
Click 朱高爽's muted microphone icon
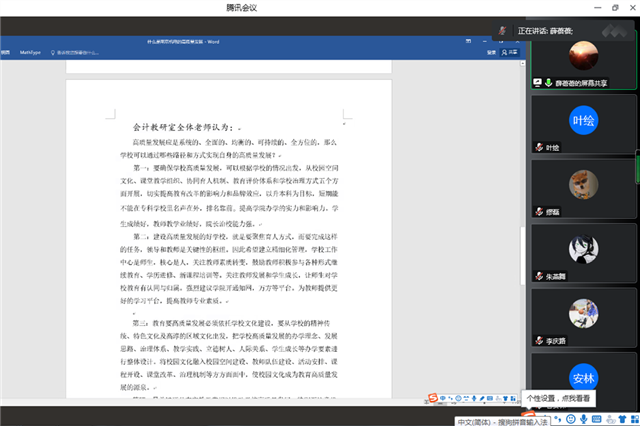coord(538,274)
